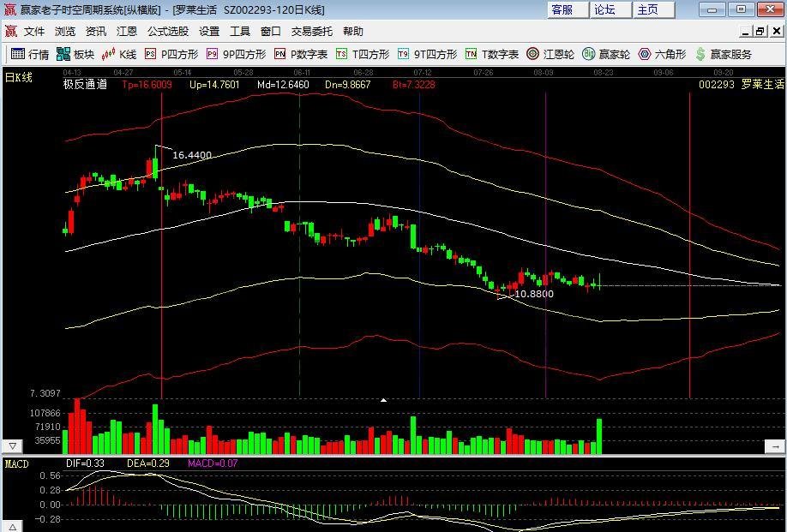Open the 板块 sector view
Screen dimensions: 787x532
[x=75, y=54]
